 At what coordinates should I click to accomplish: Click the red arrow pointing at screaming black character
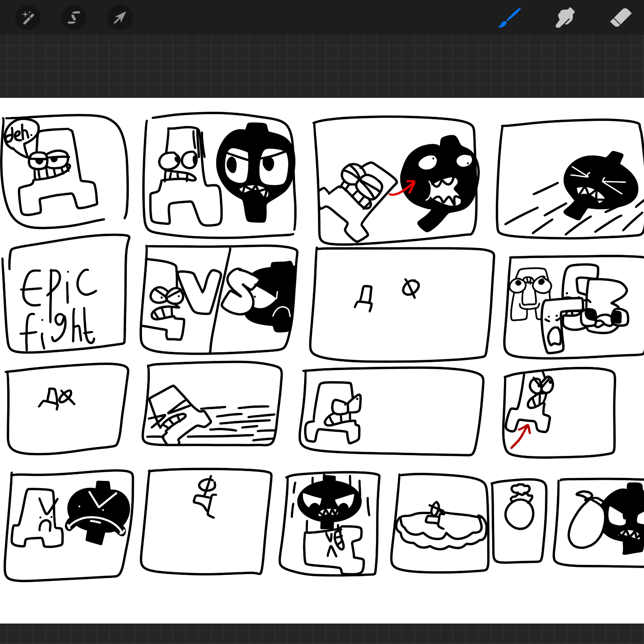pyautogui.click(x=403, y=188)
